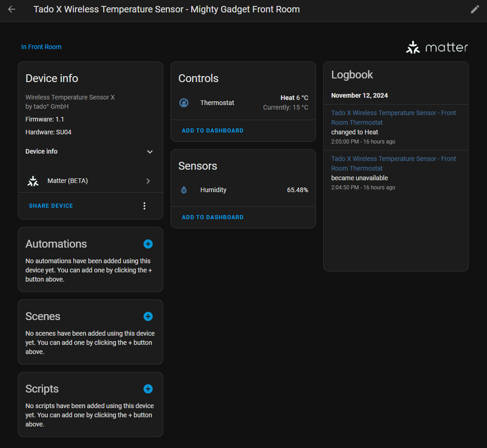
Task: Add a new automation with plus icon
Action: [148, 244]
